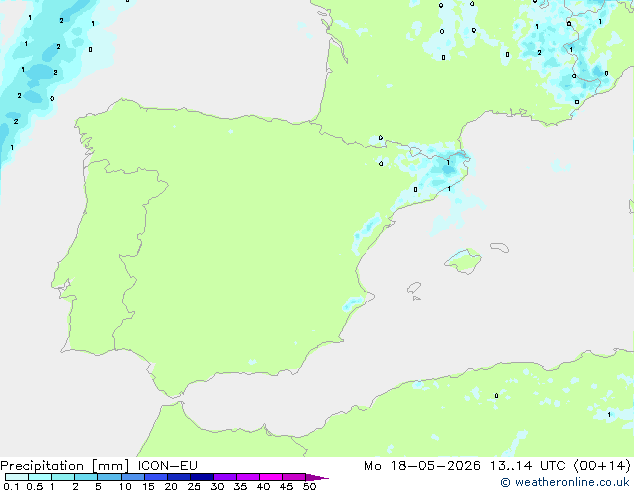
Task: Pick the 15–20 mm legend color swatch
Action: pos(156,477)
